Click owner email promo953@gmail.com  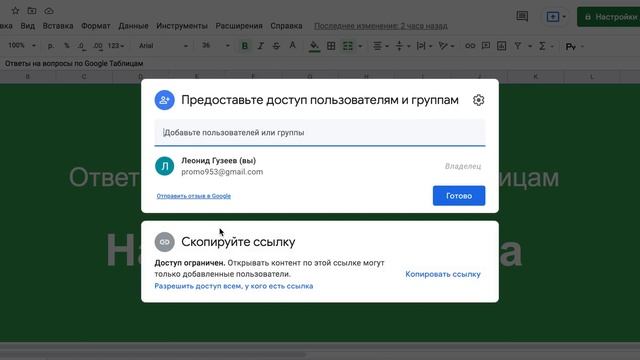(222, 172)
